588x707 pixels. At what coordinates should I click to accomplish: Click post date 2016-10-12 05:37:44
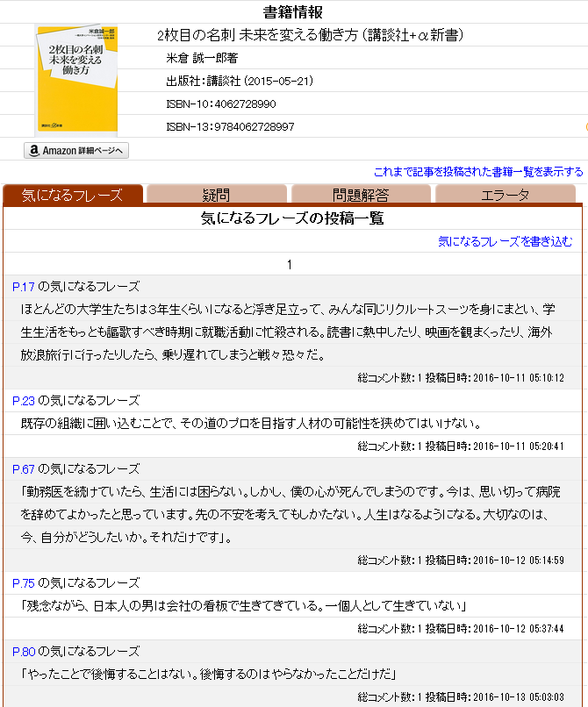pos(519,629)
